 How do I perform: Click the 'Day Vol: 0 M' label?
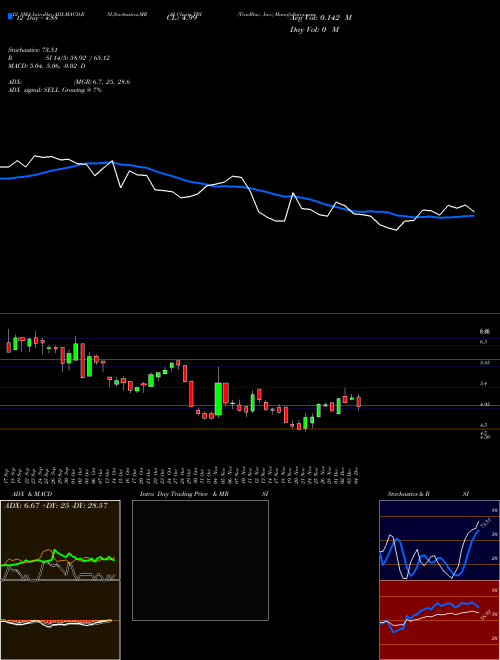(314, 29)
